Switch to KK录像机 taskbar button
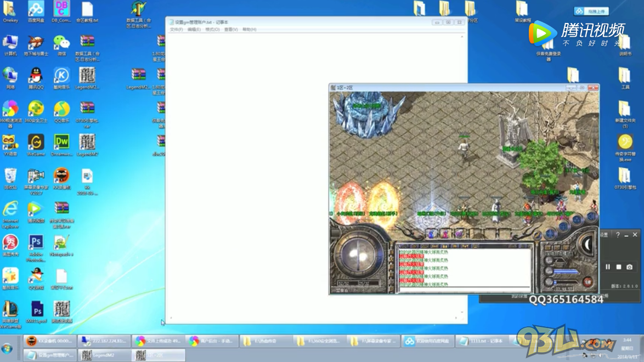644x362 pixels. [x=50, y=341]
